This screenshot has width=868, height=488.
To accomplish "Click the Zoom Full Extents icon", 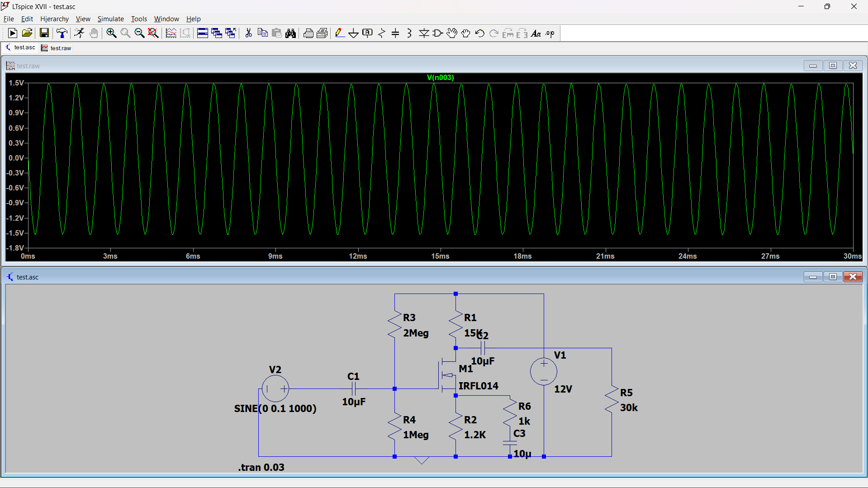I will coord(153,33).
